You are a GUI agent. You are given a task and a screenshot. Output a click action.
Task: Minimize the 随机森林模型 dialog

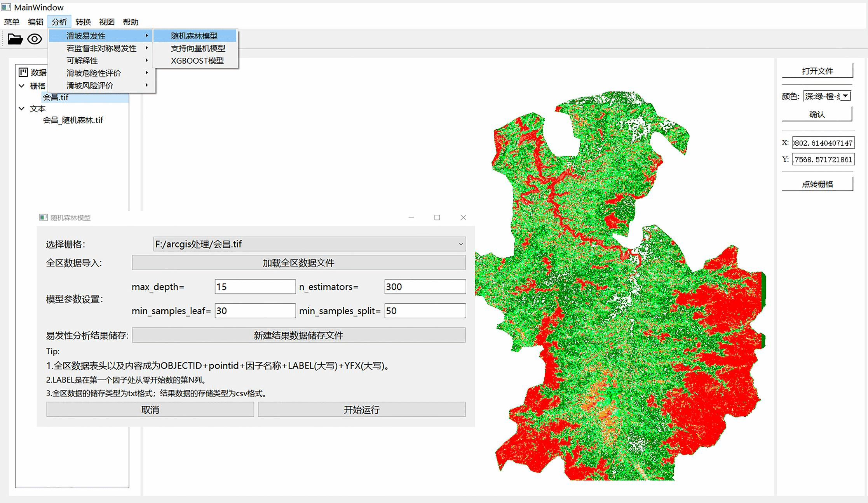click(x=411, y=218)
